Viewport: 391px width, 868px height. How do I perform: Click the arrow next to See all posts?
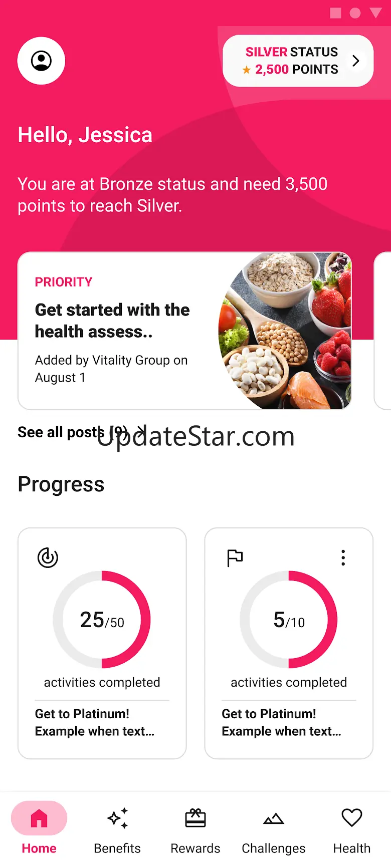coord(141,432)
